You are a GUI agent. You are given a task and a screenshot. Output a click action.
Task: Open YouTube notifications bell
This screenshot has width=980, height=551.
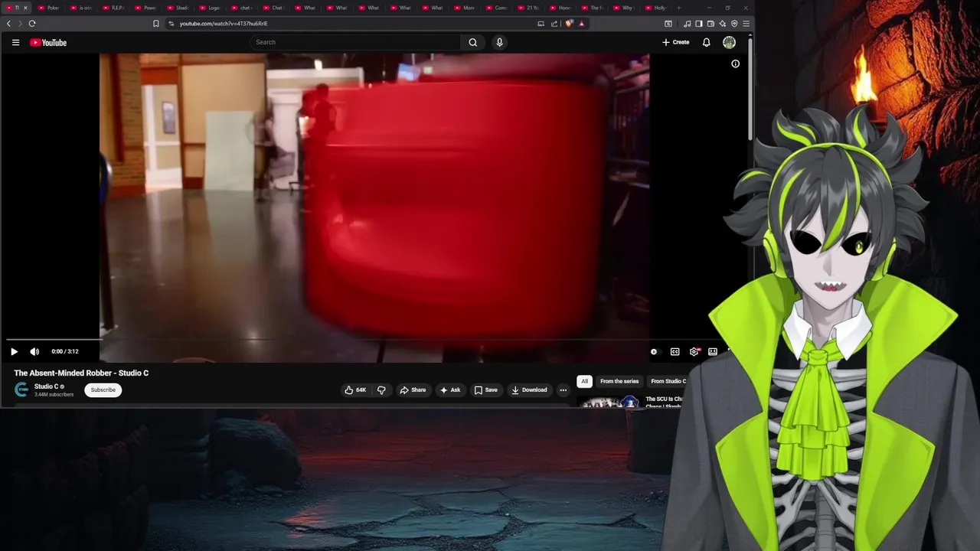[x=706, y=42]
